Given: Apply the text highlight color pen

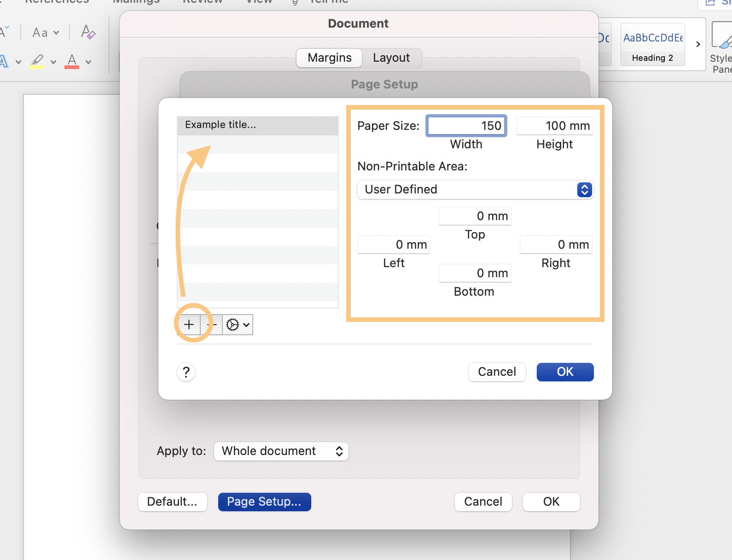Looking at the screenshot, I should click(x=37, y=61).
